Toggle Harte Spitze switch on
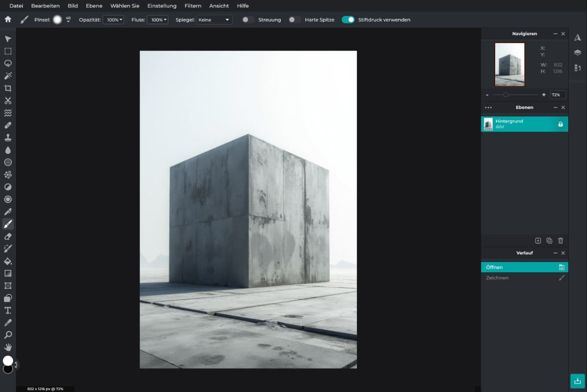 294,20
